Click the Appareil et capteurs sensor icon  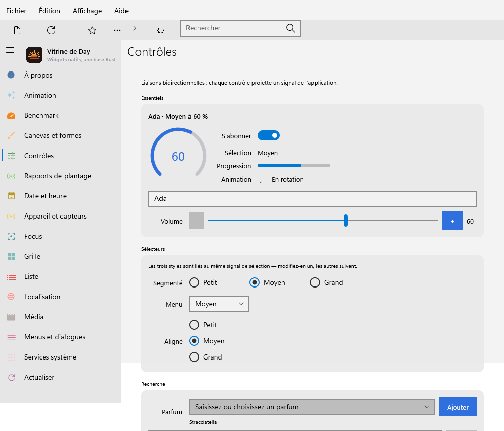[11, 216]
